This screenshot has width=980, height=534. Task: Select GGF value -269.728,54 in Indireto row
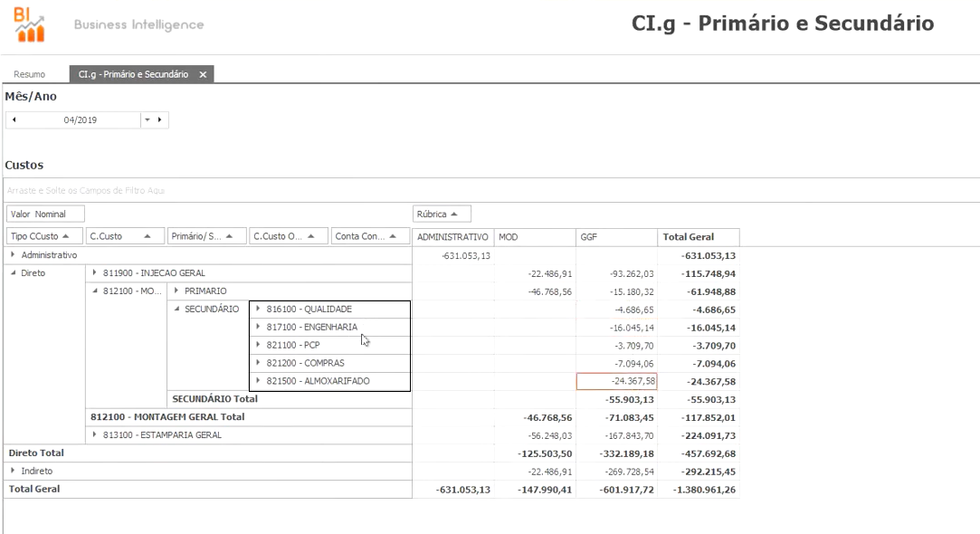(x=617, y=472)
